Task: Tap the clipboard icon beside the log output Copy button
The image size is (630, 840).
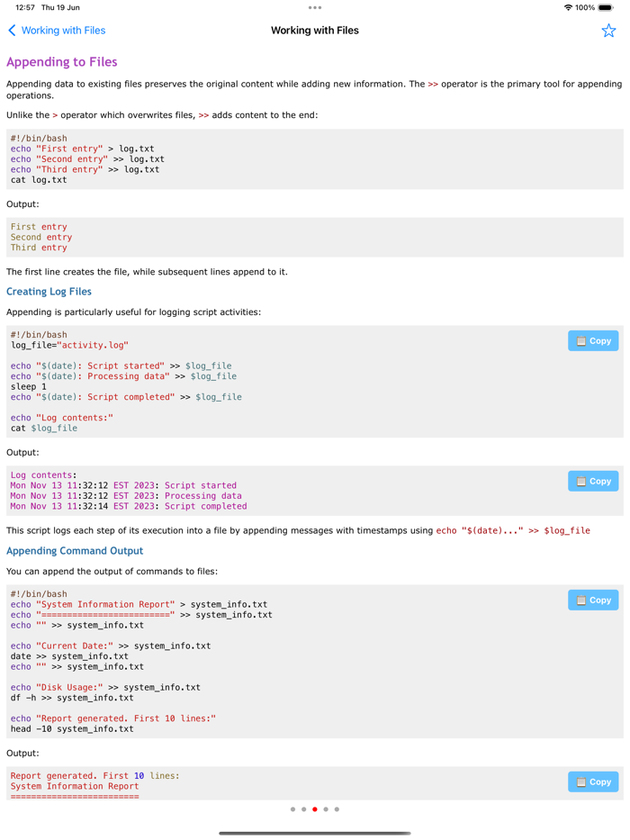Action: (x=580, y=481)
